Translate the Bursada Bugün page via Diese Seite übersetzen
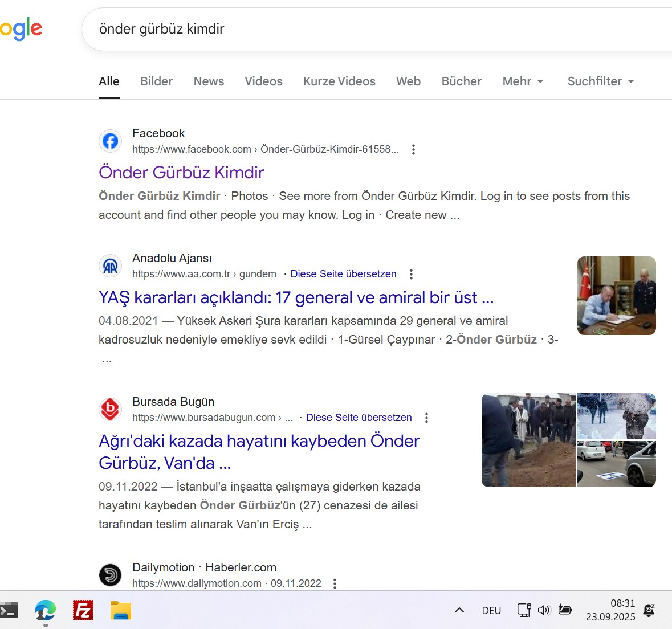 click(359, 418)
